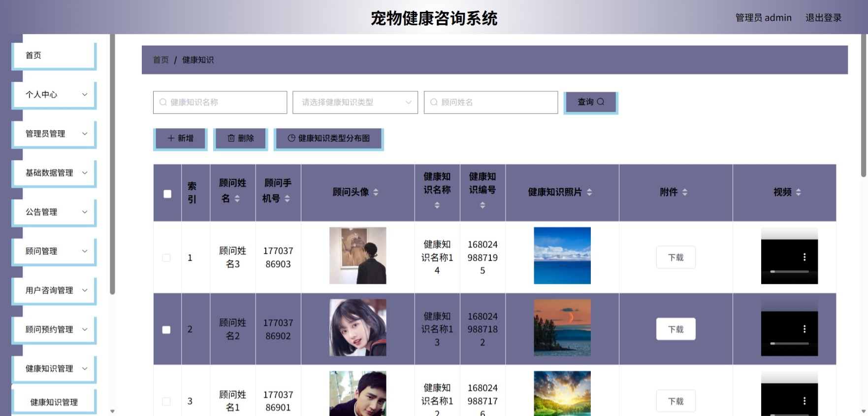The width and height of the screenshot is (868, 416).
Task: Select phone number 17703786902 cell
Action: pyautogui.click(x=278, y=329)
